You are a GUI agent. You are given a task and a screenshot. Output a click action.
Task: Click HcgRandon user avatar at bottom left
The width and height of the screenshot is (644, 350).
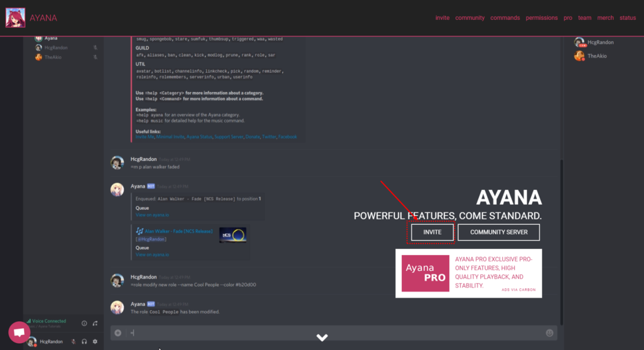(32, 341)
